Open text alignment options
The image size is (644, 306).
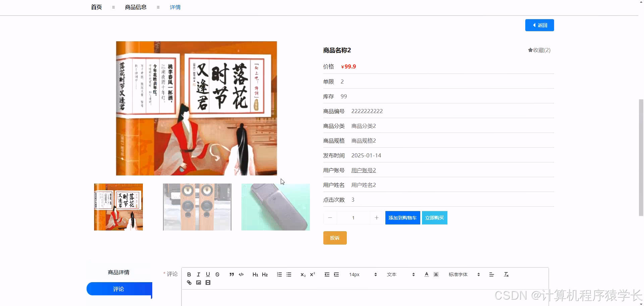[491, 274]
